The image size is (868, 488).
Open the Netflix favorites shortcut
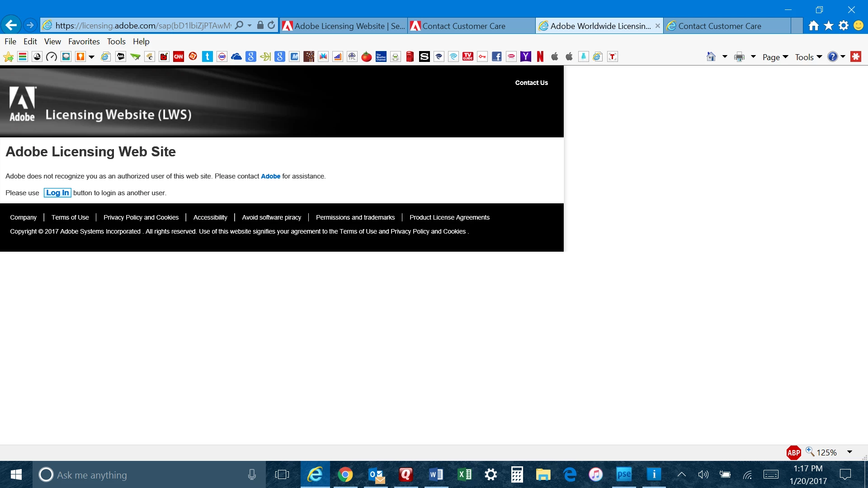coord(540,56)
